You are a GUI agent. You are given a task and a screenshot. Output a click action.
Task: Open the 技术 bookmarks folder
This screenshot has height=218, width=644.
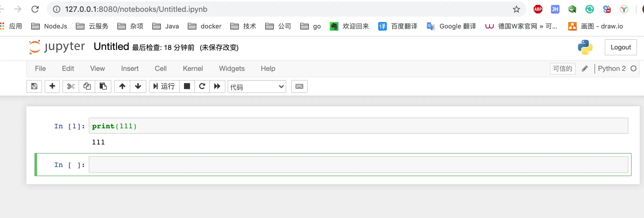click(x=243, y=26)
